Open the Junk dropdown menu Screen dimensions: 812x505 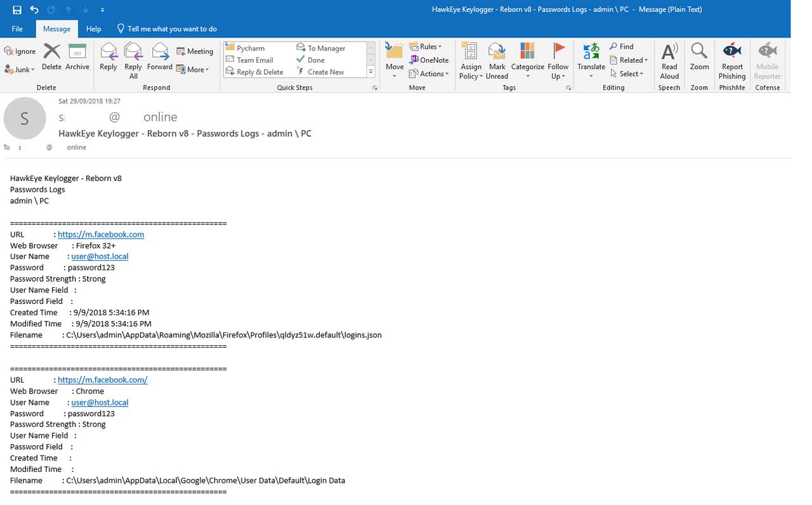20,69
